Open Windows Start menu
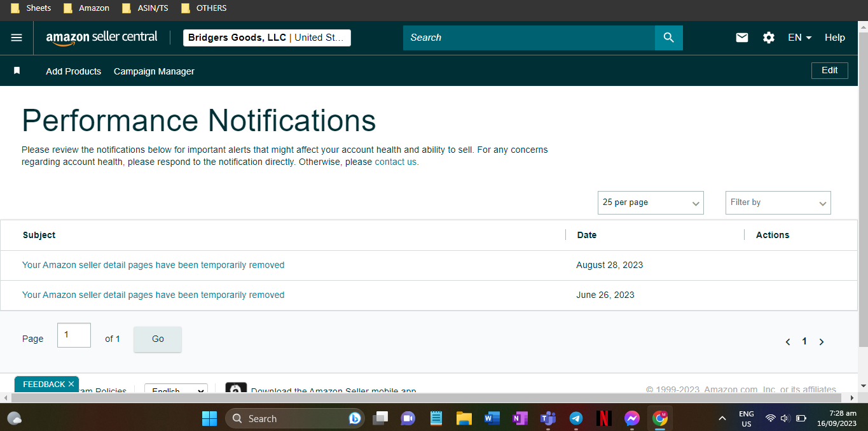The width and height of the screenshot is (868, 431). click(x=209, y=418)
